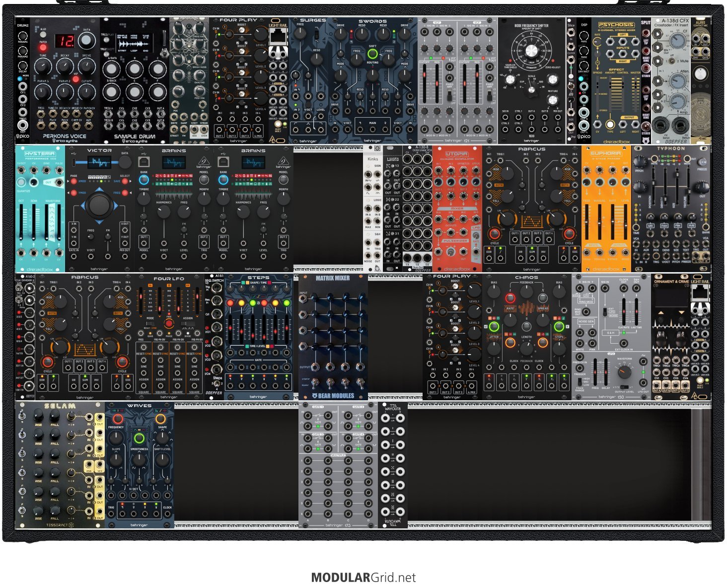The height and width of the screenshot is (588, 728).
Task: Click the Doepfer logo on the A-130-8 VCA
Action: 423,270
